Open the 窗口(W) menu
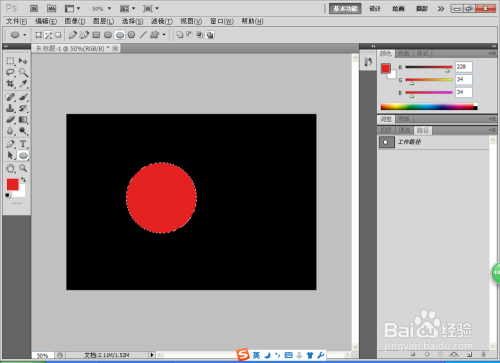The width and height of the screenshot is (500, 363). (x=222, y=21)
